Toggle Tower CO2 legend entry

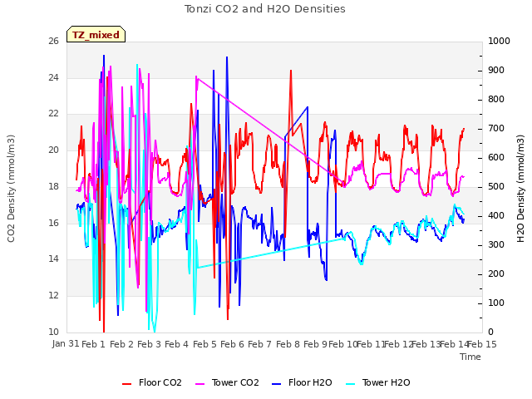coord(227,382)
